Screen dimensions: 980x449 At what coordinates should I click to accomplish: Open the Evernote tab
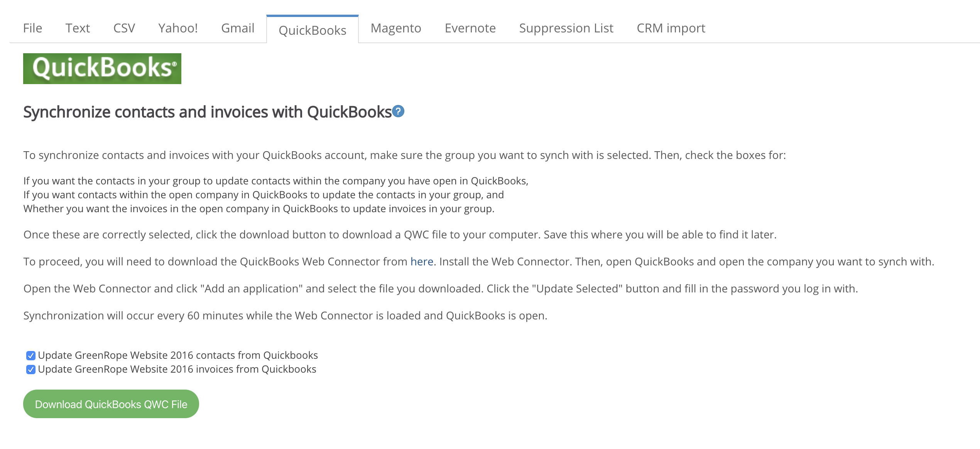point(470,28)
